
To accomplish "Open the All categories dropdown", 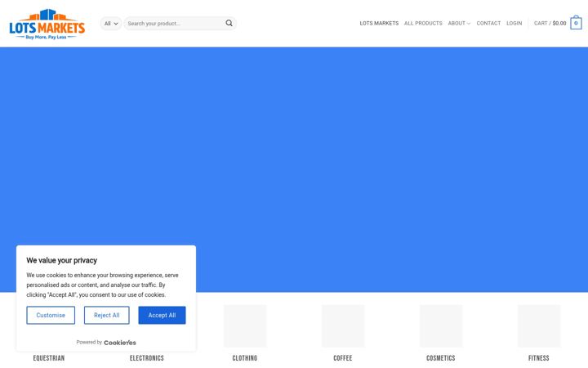I will tap(110, 23).
